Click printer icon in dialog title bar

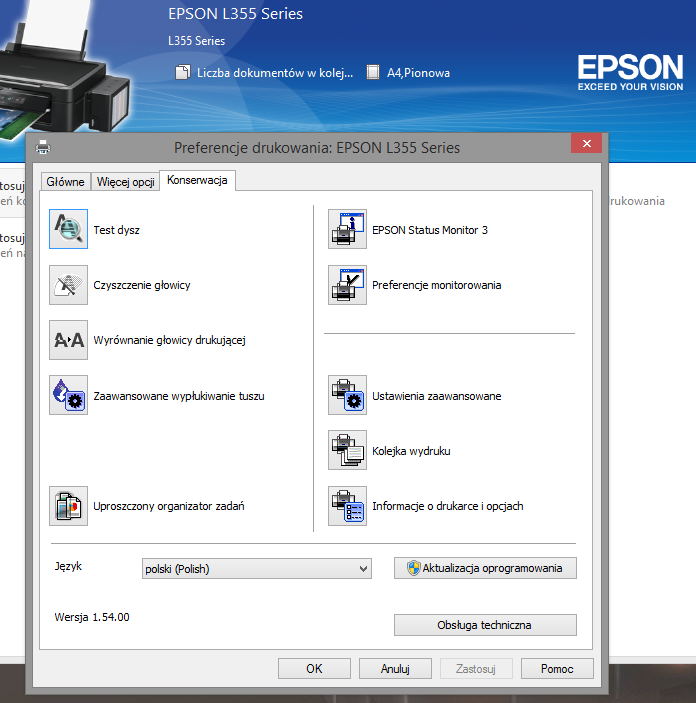pos(43,147)
